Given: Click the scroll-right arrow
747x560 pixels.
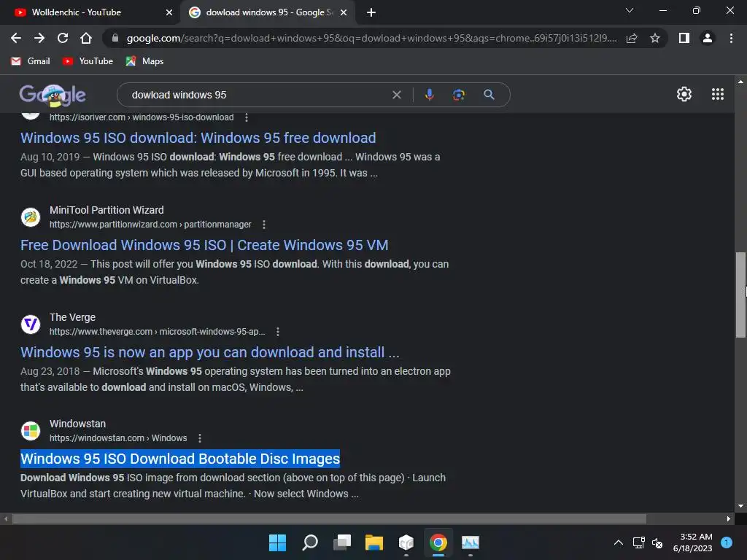Looking at the screenshot, I should (729, 518).
